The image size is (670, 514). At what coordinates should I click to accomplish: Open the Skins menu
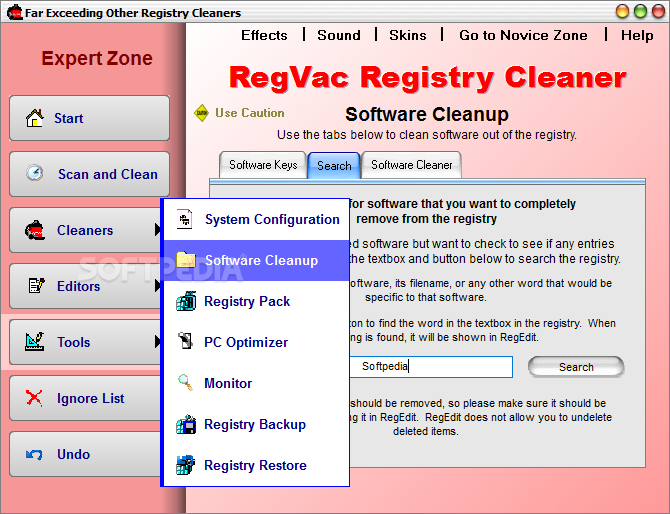pyautogui.click(x=408, y=35)
